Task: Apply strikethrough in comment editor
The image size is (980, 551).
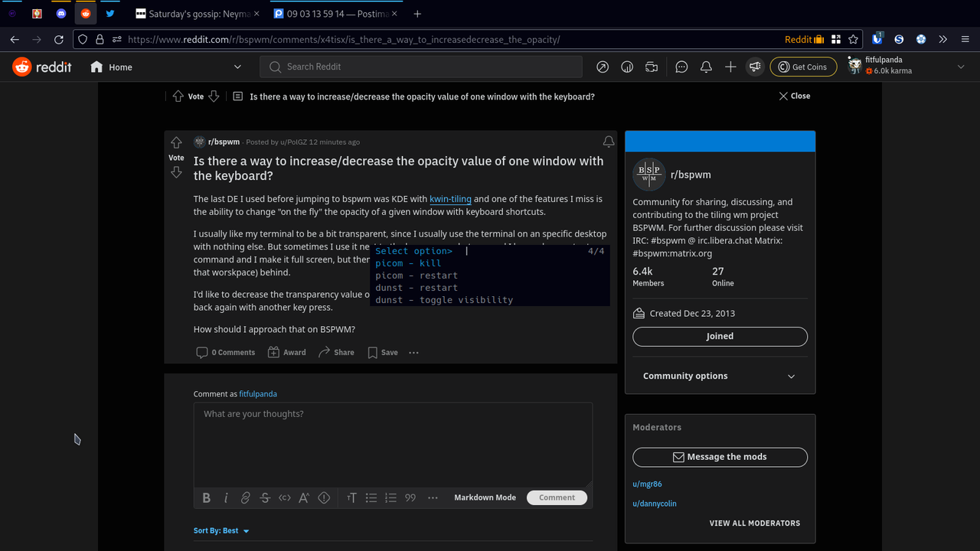Action: click(265, 497)
